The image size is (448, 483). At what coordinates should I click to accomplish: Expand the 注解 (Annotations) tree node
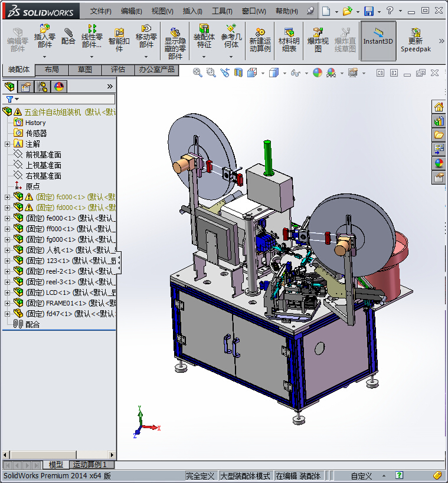coord(8,144)
